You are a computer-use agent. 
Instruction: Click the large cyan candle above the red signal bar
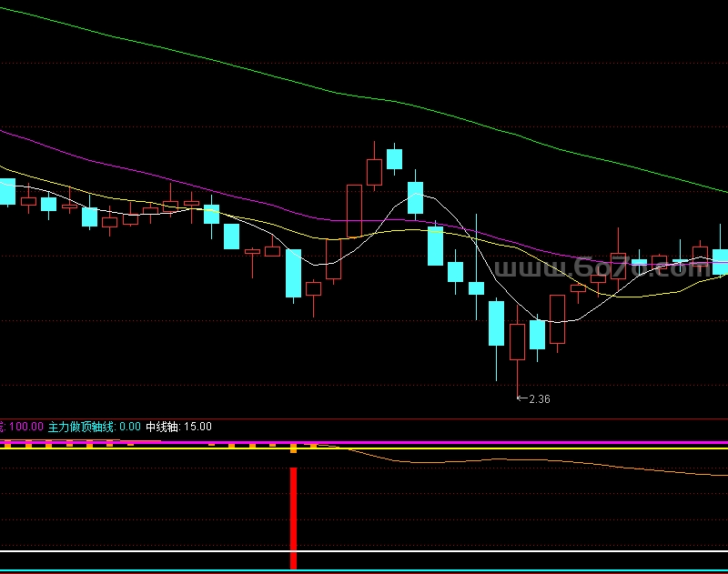point(293,273)
